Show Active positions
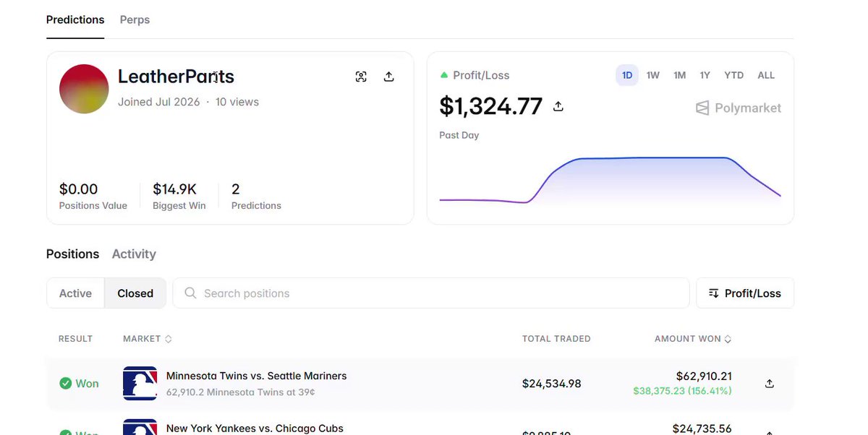Image resolution: width=868 pixels, height=435 pixels. click(x=76, y=293)
